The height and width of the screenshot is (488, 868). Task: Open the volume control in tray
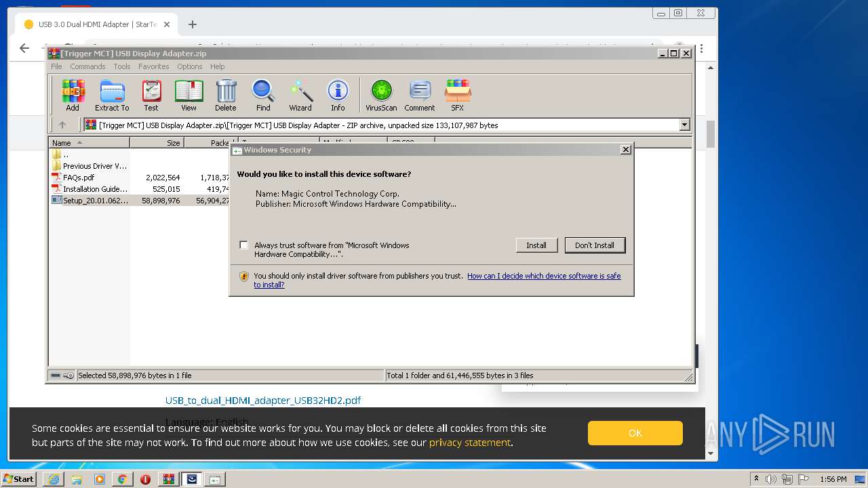771,479
